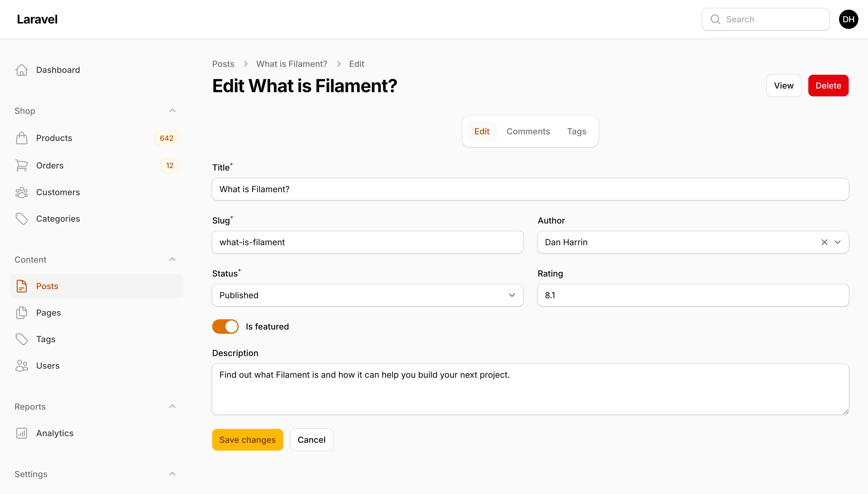Switch to the Edit tab
Viewport: 868px width, 494px height.
point(482,131)
